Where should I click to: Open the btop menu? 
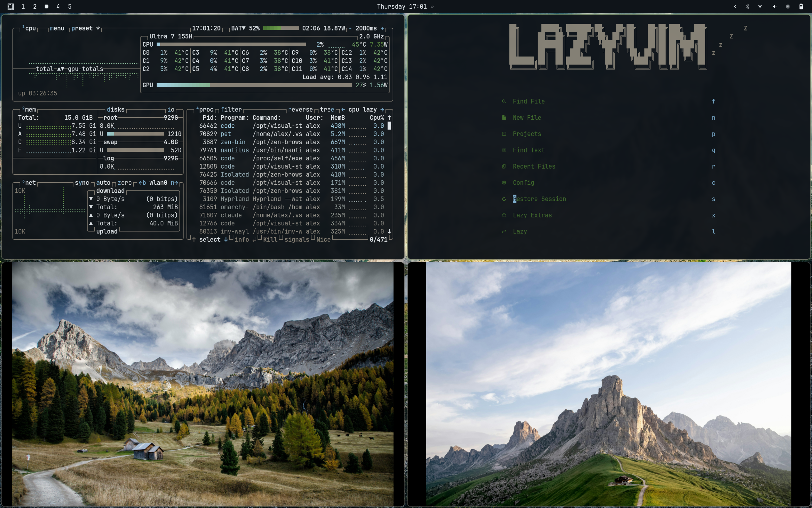[x=57, y=28]
